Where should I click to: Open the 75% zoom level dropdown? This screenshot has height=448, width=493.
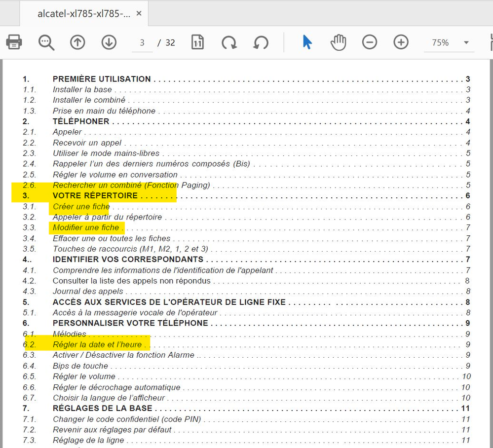[465, 43]
